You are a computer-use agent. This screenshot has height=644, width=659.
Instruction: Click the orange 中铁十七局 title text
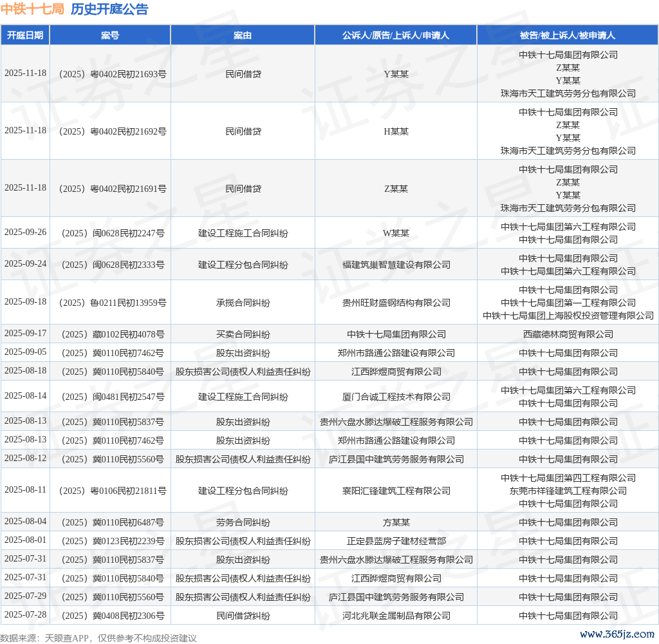point(32,9)
